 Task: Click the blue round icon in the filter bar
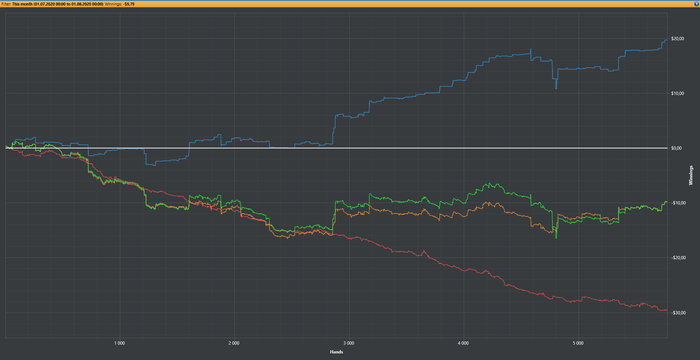point(696,4)
